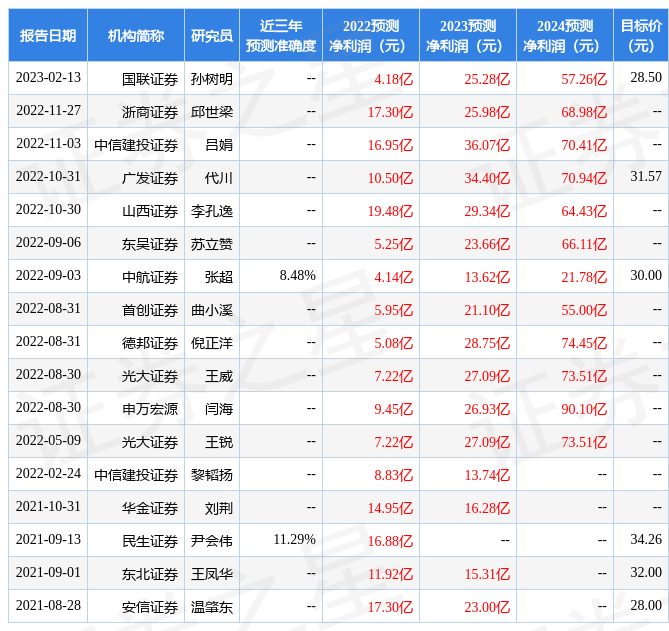Click the 8.48% accuracy value

tap(297, 276)
